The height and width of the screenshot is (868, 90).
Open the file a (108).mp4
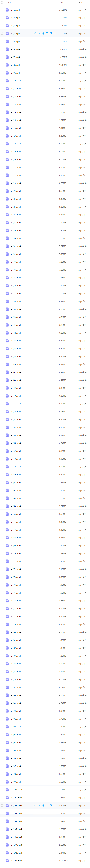click(x=17, y=853)
